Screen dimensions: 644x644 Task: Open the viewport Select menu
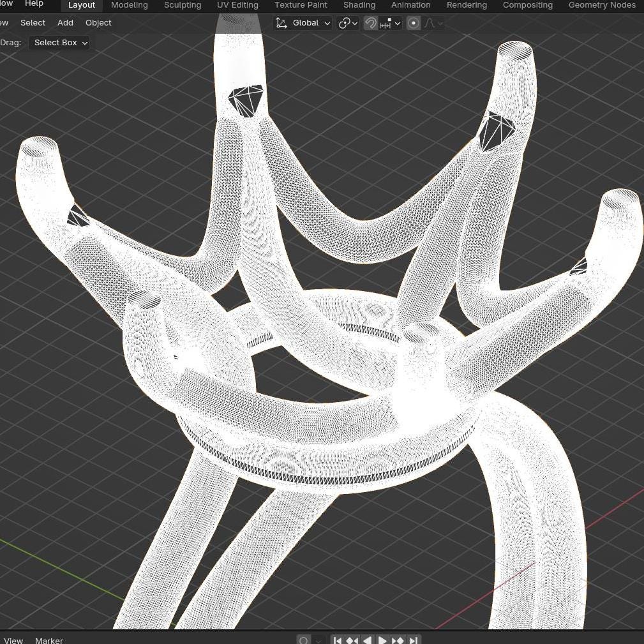pos(33,23)
